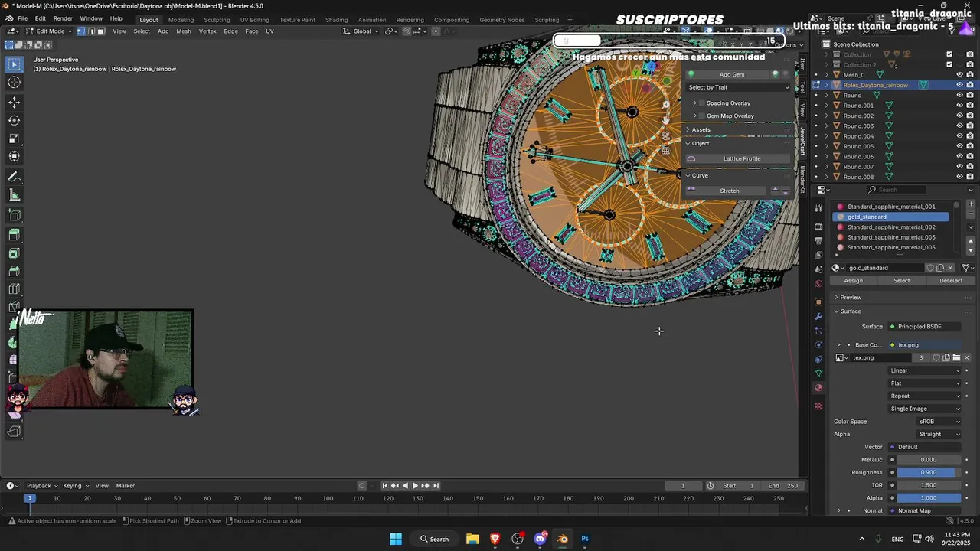980x551 pixels.
Task: Open the Vertex menu
Action: click(207, 31)
